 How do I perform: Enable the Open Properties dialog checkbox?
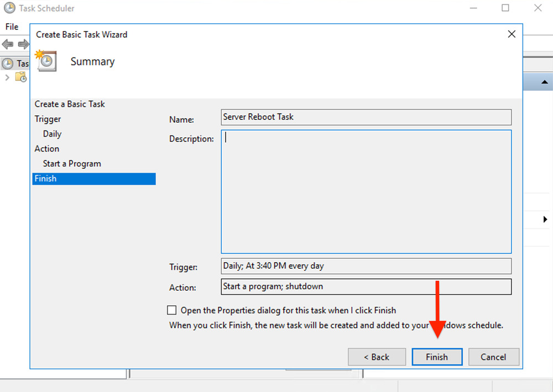coord(172,310)
